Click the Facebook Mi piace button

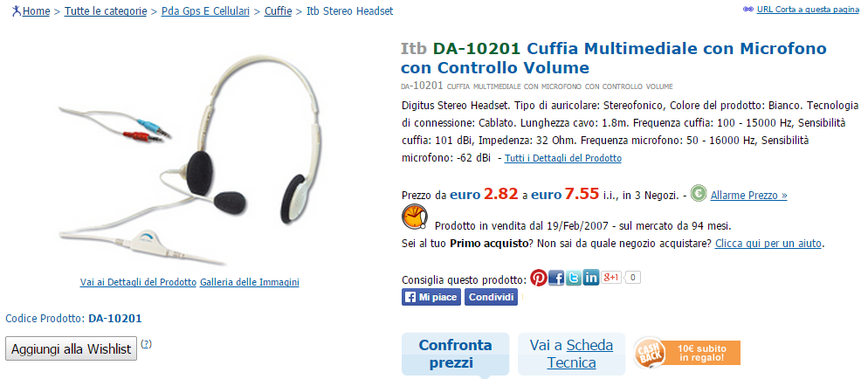tap(431, 297)
